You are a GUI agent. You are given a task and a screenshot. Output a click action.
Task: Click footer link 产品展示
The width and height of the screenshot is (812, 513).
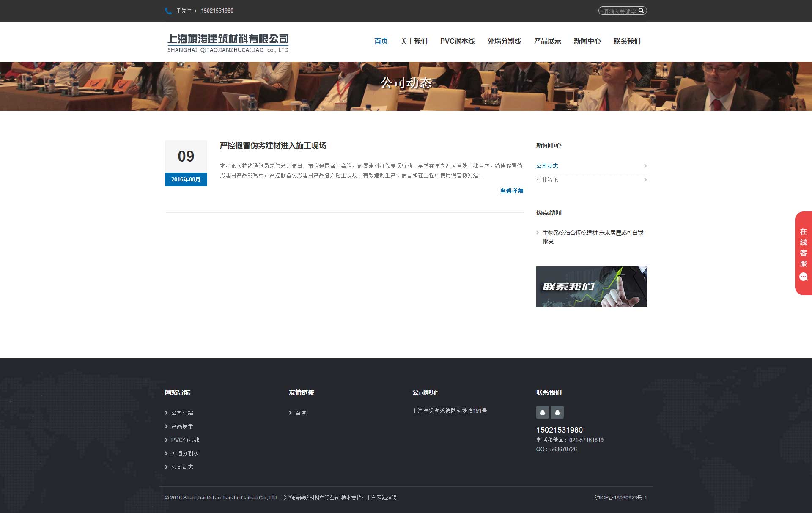click(182, 426)
